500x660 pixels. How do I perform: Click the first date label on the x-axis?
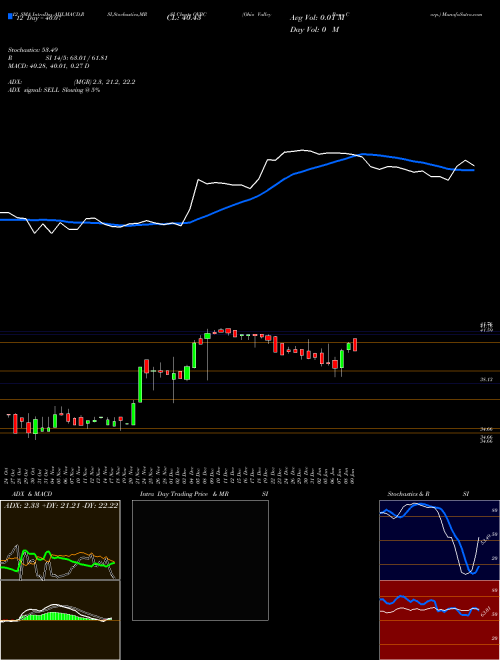8,476
